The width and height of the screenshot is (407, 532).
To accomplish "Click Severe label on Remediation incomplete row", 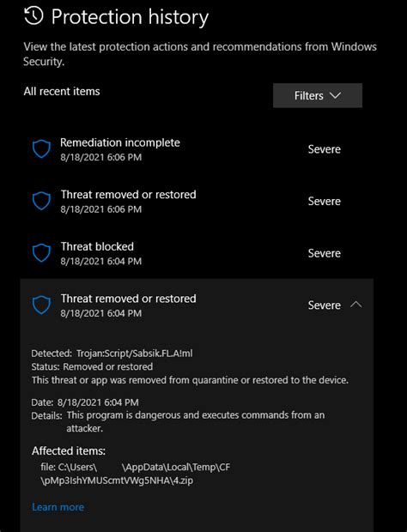I will (x=325, y=149).
